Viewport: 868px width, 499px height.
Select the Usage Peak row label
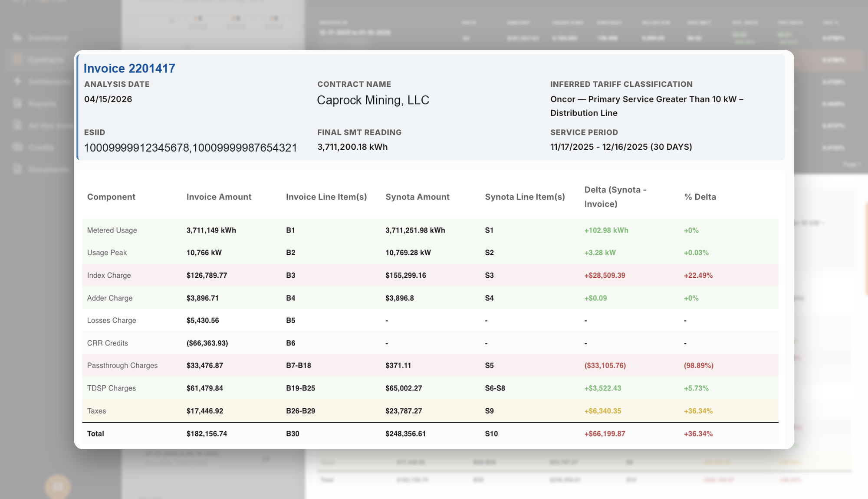(107, 253)
